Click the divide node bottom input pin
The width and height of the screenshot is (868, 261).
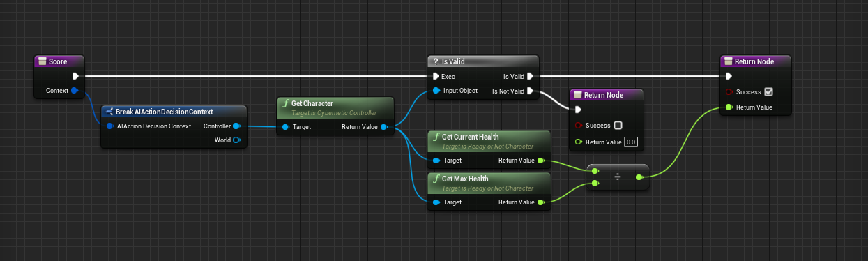tap(595, 184)
